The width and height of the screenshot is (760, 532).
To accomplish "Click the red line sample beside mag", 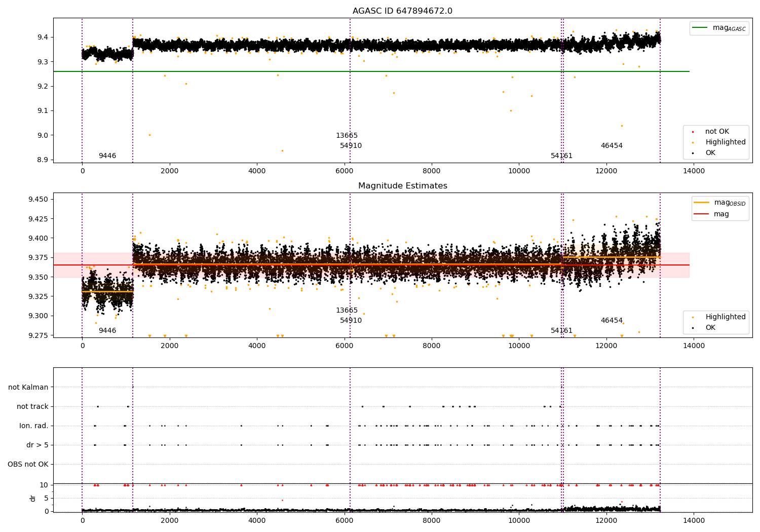I will pos(701,214).
